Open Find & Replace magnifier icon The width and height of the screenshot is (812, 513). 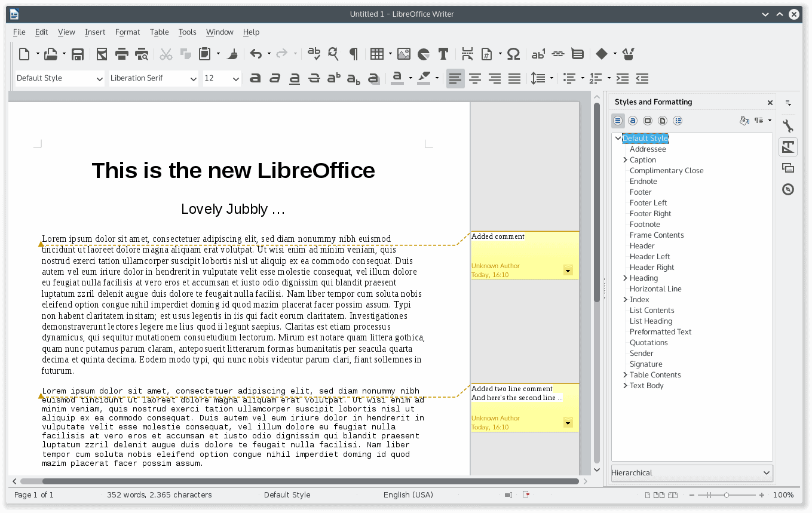click(333, 54)
